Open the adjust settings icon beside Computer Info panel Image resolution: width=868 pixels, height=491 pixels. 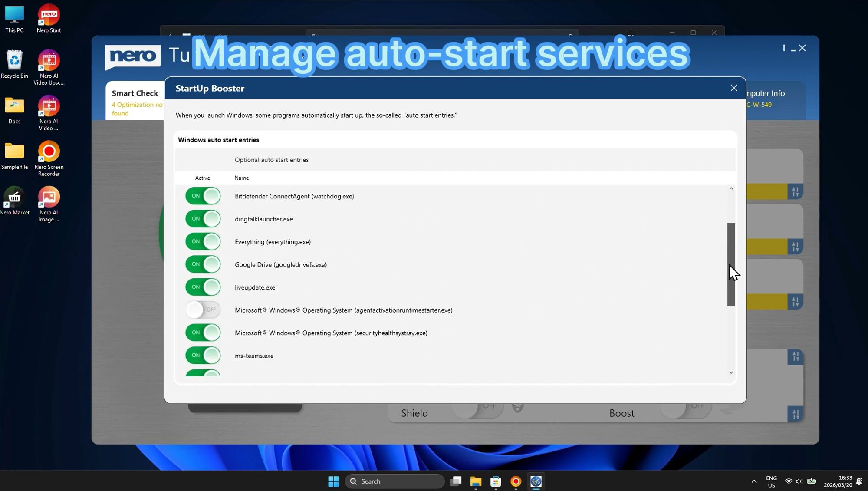point(796,191)
